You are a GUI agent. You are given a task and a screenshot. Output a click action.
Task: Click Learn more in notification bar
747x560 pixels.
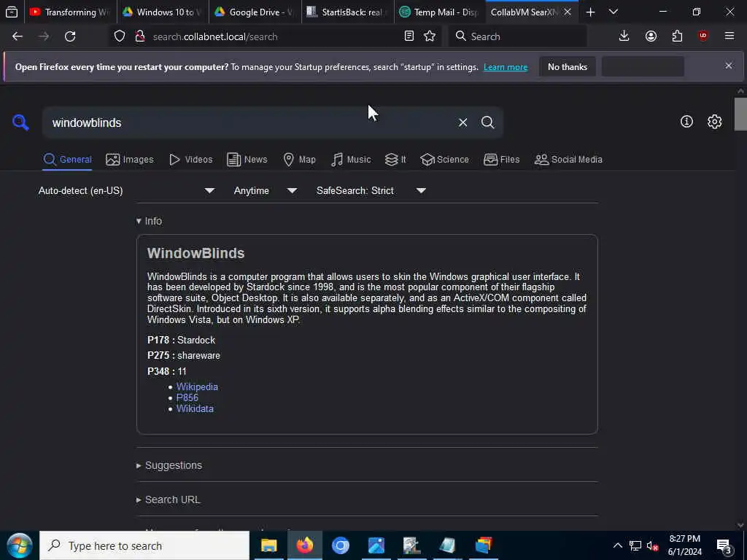(x=506, y=67)
